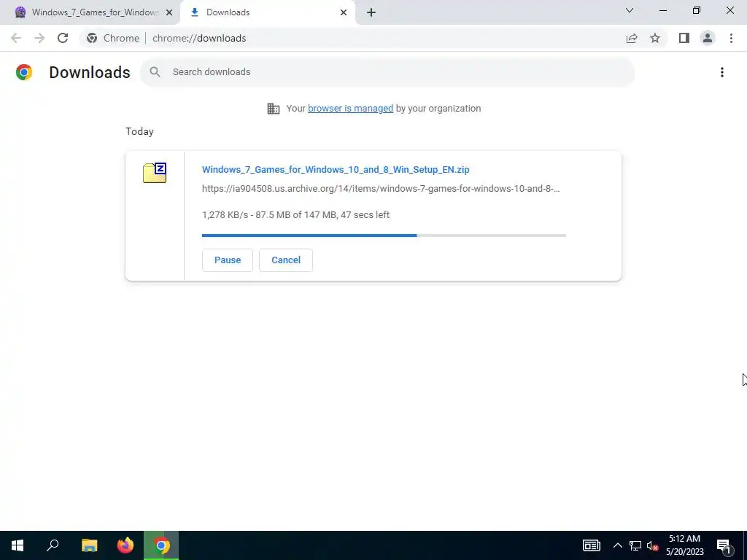Reload the downloads page
This screenshot has width=747, height=560.
coord(63,38)
